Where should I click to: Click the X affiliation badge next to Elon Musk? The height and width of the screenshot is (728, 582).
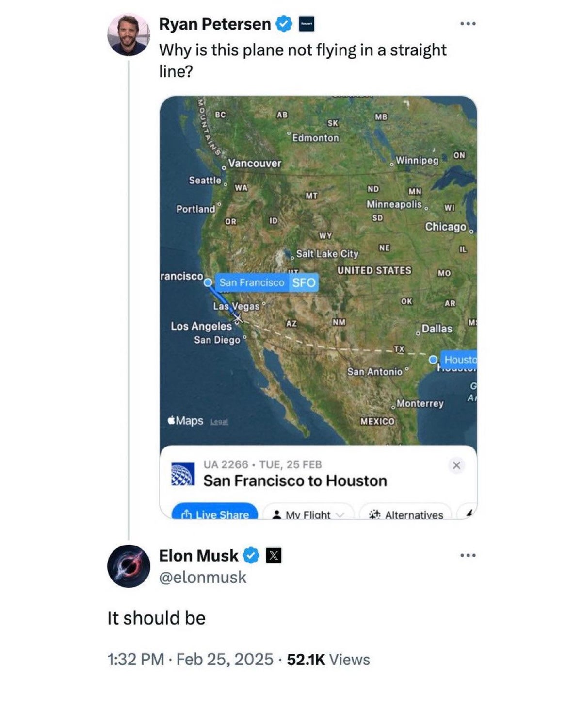(x=273, y=556)
